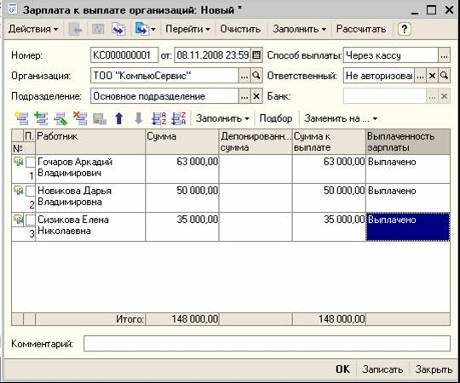The height and width of the screenshot is (383, 460).
Task: Open the Действия dropdown menu
Action: (33, 29)
